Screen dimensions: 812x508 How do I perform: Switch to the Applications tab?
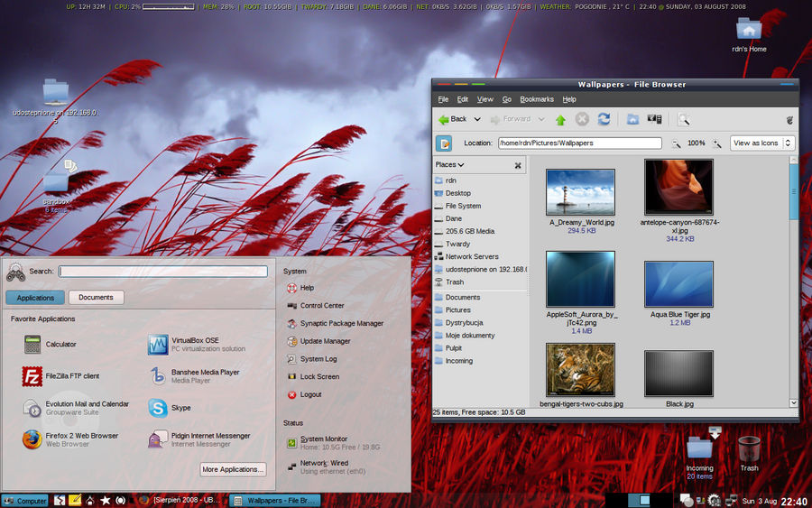tap(35, 297)
